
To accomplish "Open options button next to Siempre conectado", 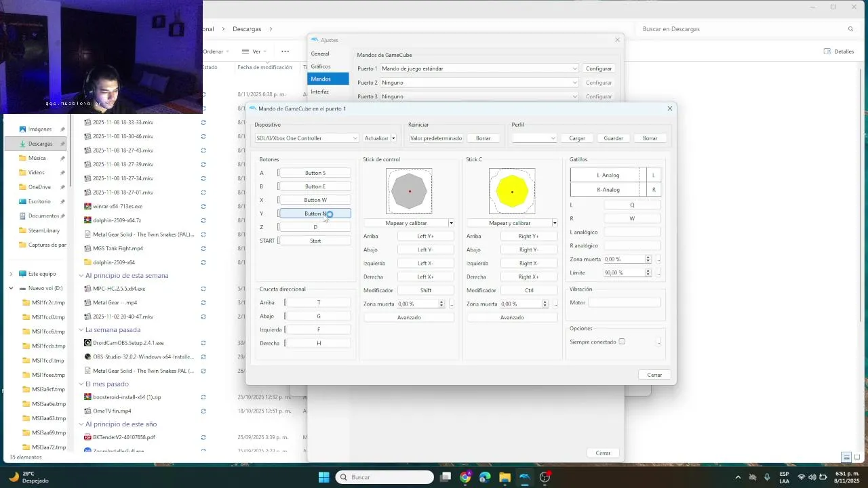I will pos(658,342).
